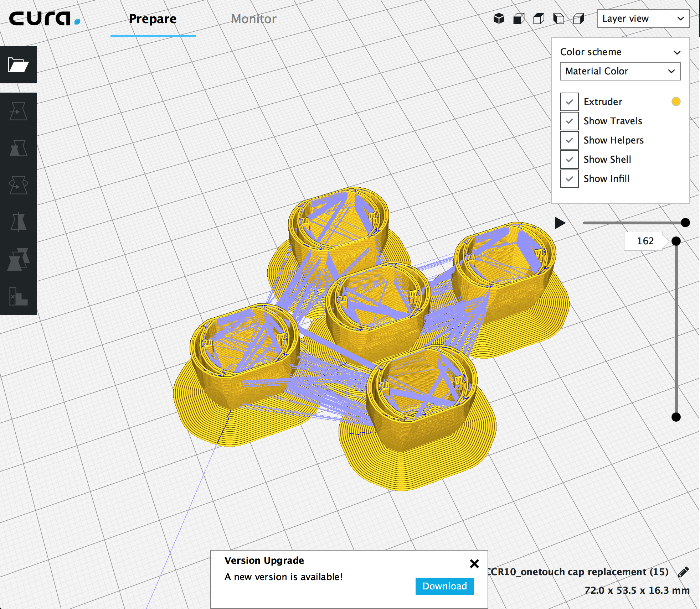Click the job name CR10_onetouch cap replacement
This screenshot has height=609, width=700.
579,572
